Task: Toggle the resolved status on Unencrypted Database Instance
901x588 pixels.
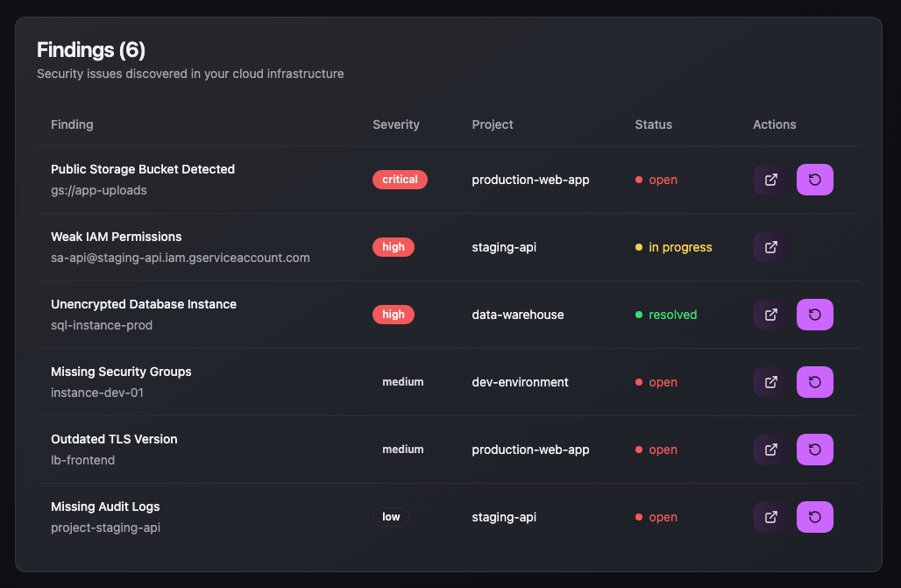Action: (666, 314)
